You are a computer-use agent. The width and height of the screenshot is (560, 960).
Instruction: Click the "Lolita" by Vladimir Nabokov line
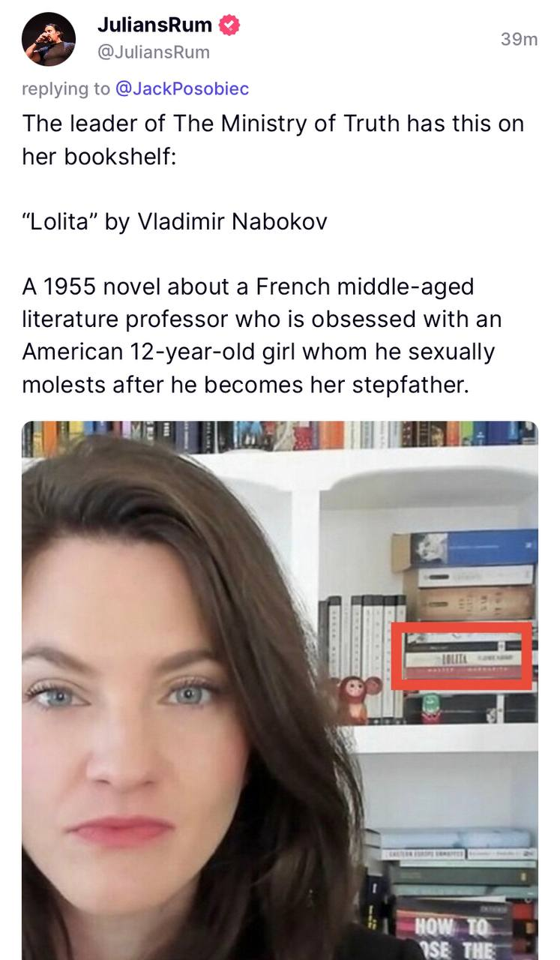point(175,223)
